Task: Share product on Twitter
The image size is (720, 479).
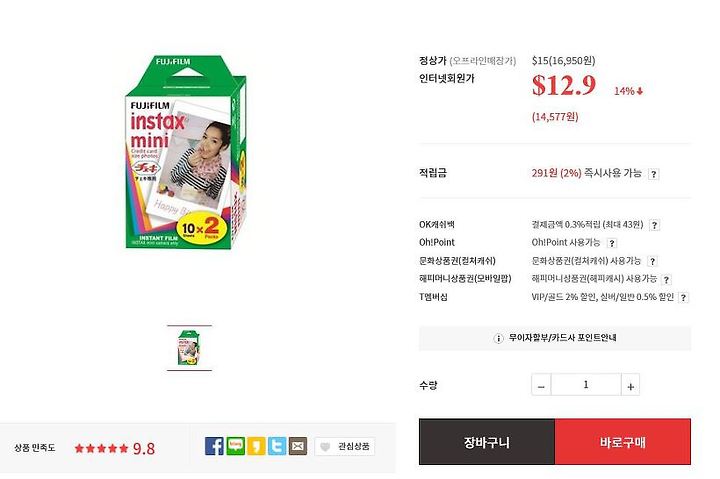Action: click(x=277, y=446)
